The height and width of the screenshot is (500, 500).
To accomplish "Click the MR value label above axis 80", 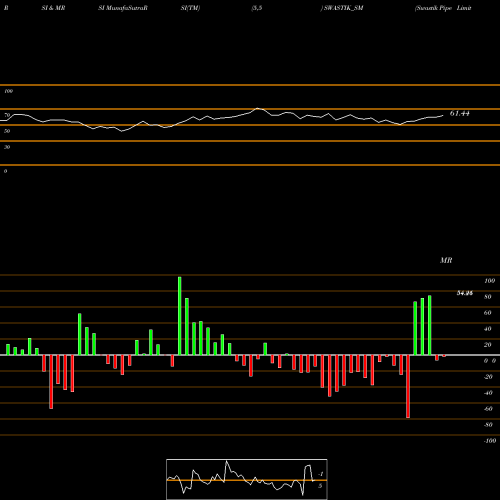I will click(465, 293).
